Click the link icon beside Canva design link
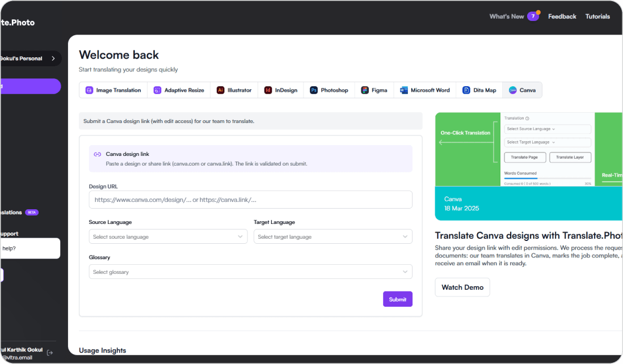 (98, 154)
